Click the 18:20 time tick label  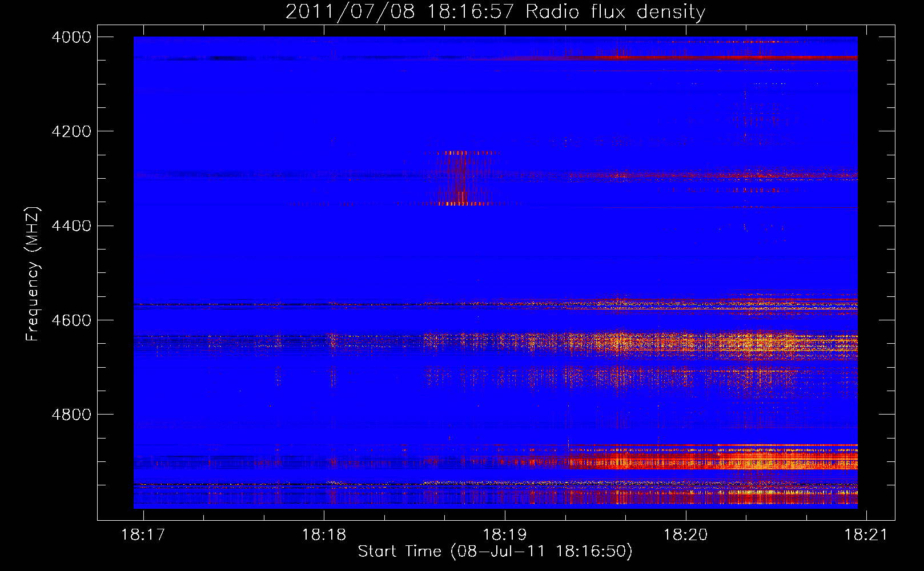[x=685, y=534]
